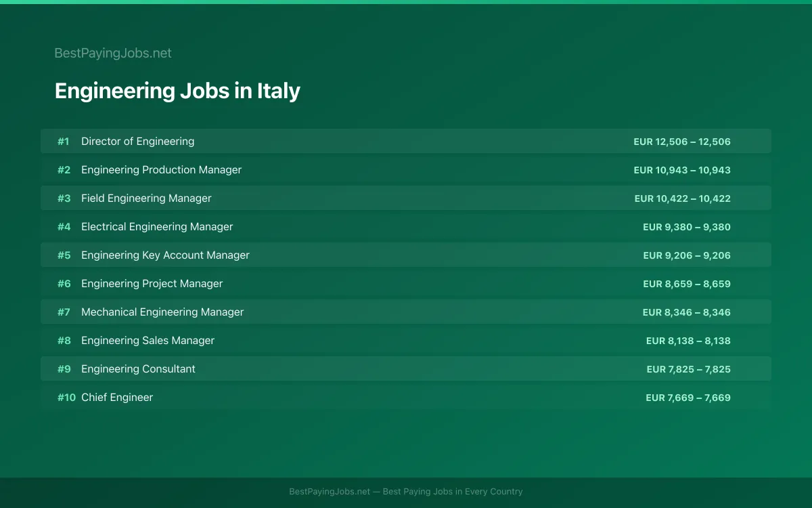Click salary 'EUR 7,669 – 7,669'
This screenshot has width=812, height=508.
[x=688, y=398]
